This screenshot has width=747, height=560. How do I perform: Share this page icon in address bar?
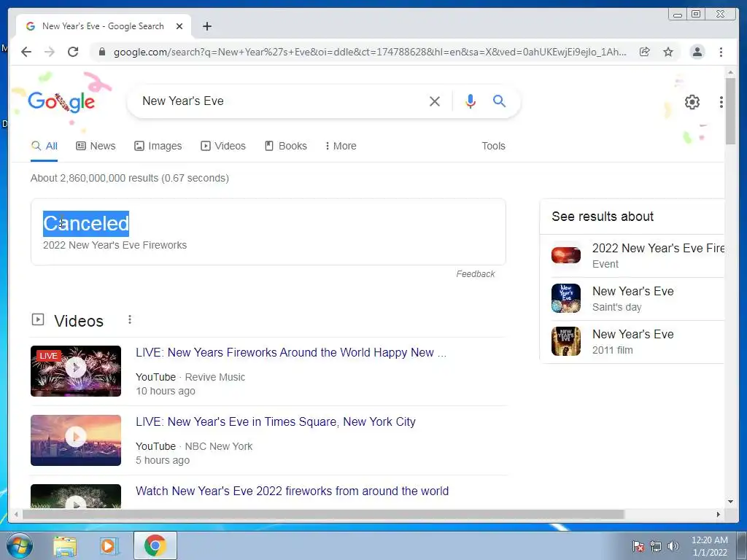pos(645,52)
